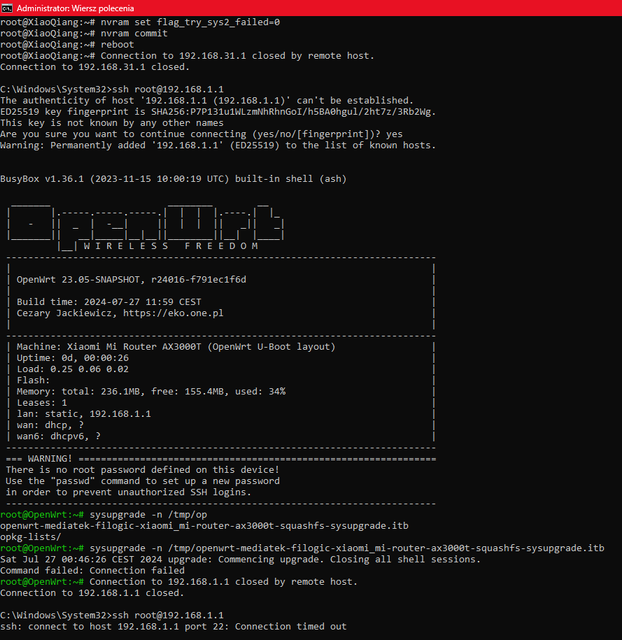
Task: Click 'Use the "passwd" command' line
Action: pos(142,481)
